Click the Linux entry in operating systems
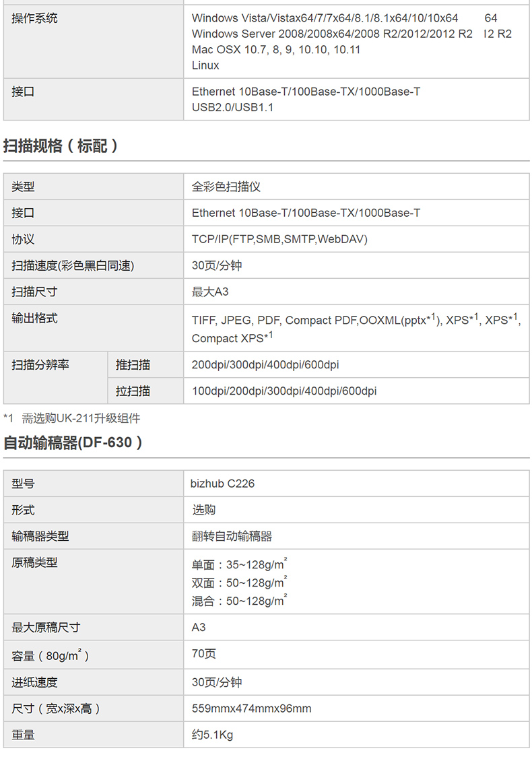Image resolution: width=532 pixels, height=761 pixels. 205,65
